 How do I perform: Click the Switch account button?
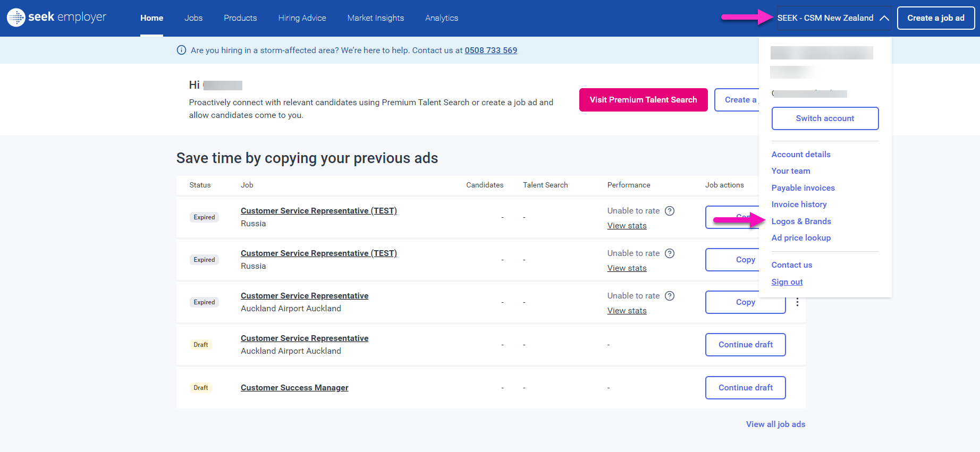[824, 118]
